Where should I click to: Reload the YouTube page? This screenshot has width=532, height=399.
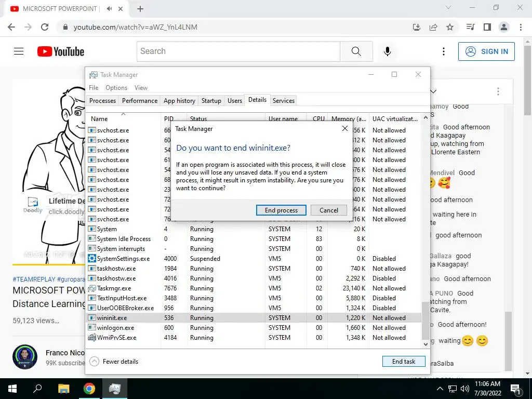pos(45,27)
